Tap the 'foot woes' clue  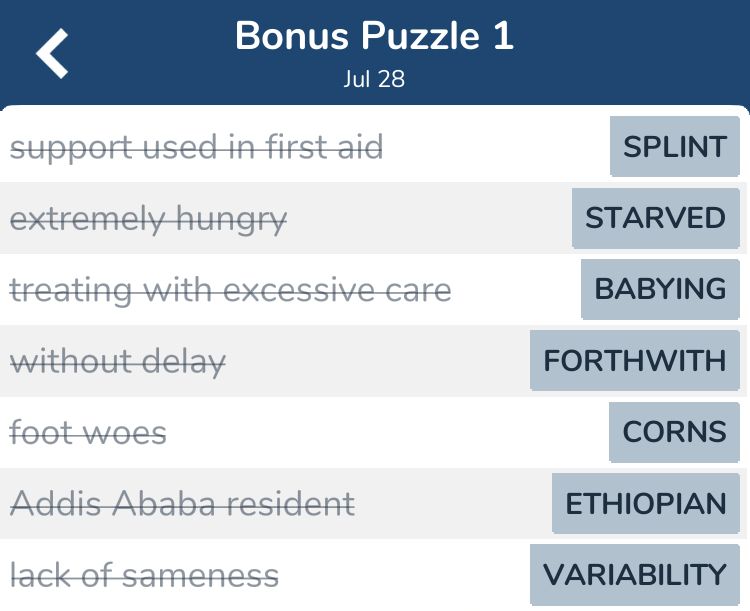point(88,433)
